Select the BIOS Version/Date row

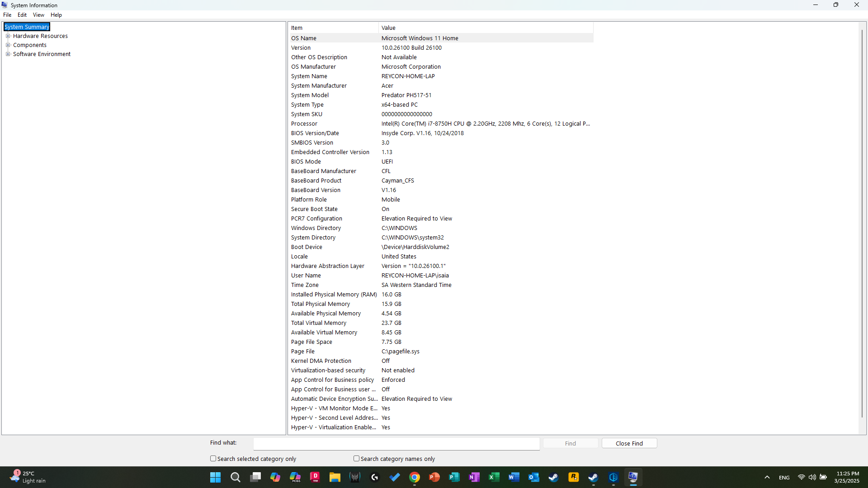441,133
